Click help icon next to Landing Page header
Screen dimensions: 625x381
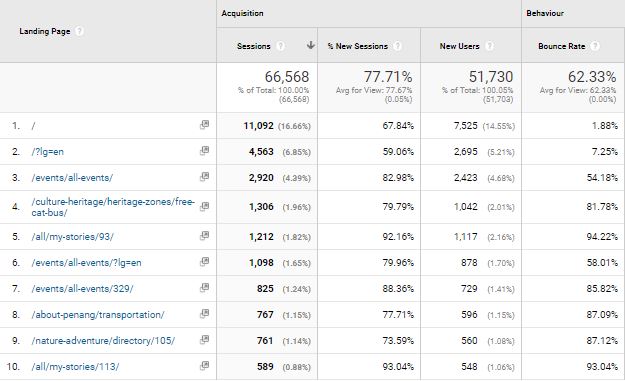(x=79, y=31)
